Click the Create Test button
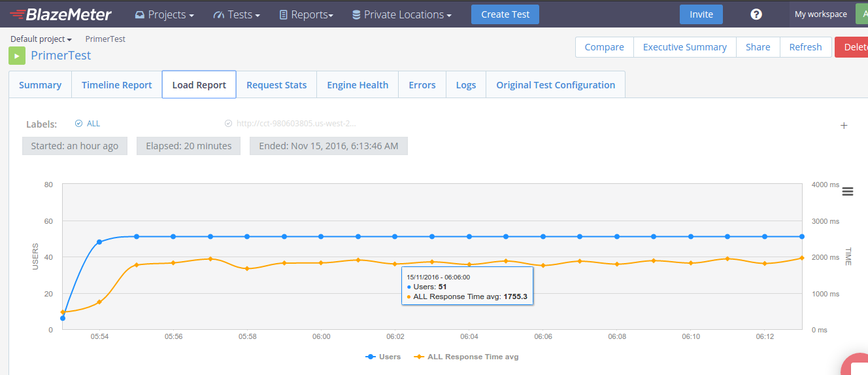 click(505, 14)
